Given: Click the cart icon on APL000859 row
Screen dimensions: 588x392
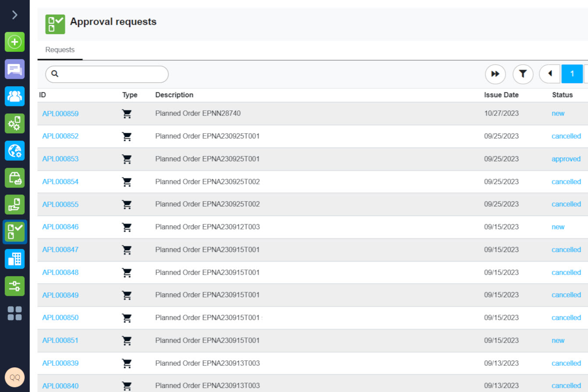Looking at the screenshot, I should [x=127, y=113].
